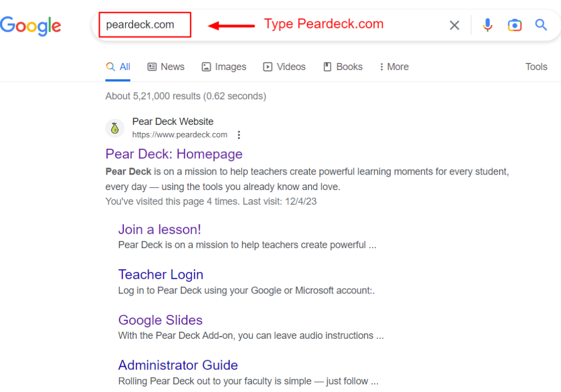Open the Videos results tab
Viewport: 561px width, 392px height.
284,67
